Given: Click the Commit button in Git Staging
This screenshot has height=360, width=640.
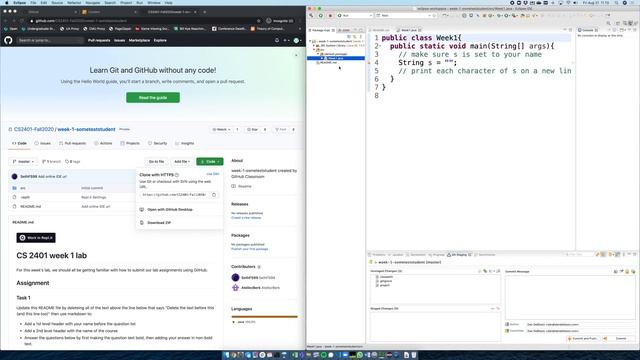Looking at the screenshot, I should 620,338.
